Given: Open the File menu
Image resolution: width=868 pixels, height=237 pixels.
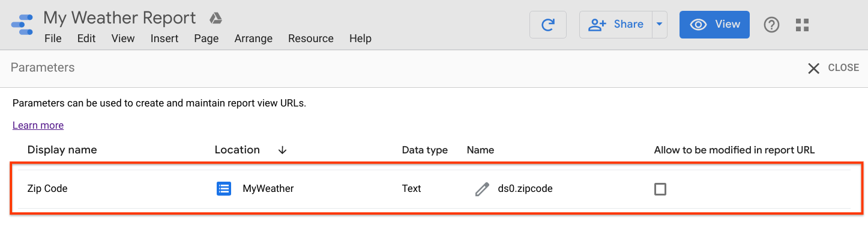Looking at the screenshot, I should (x=53, y=38).
